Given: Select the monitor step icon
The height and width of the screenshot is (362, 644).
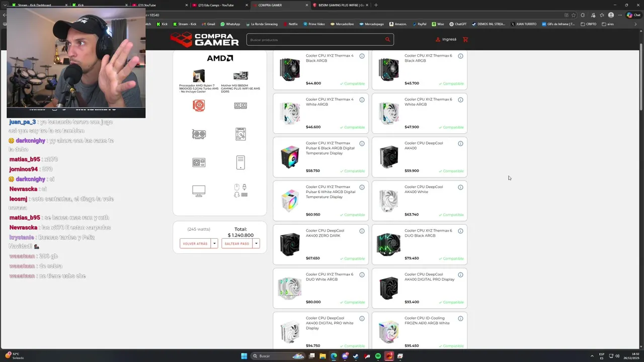Looking at the screenshot, I should pyautogui.click(x=199, y=191).
